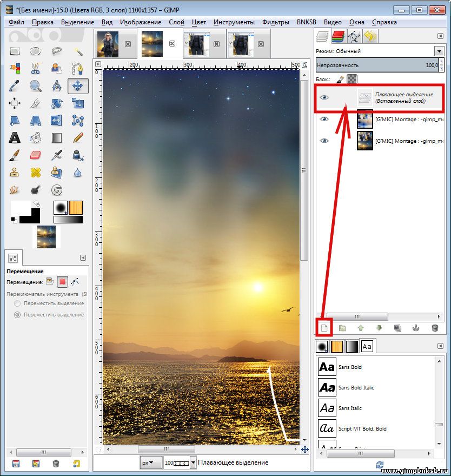This screenshot has width=451, height=476.
Task: Adjust opacity value stepper arrows
Action: (x=442, y=65)
